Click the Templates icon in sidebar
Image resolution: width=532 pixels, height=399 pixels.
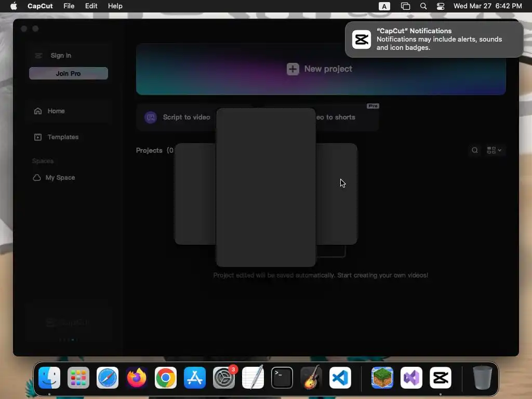pyautogui.click(x=38, y=137)
